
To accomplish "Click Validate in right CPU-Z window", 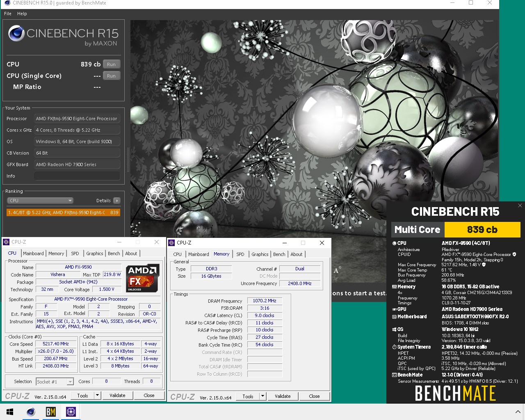I will pos(283,396).
